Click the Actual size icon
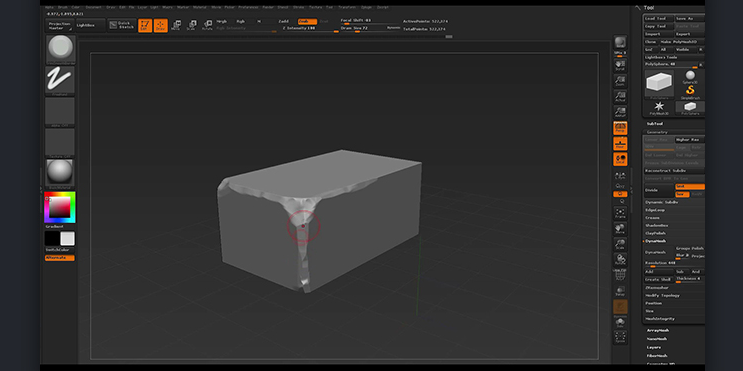 (620, 97)
